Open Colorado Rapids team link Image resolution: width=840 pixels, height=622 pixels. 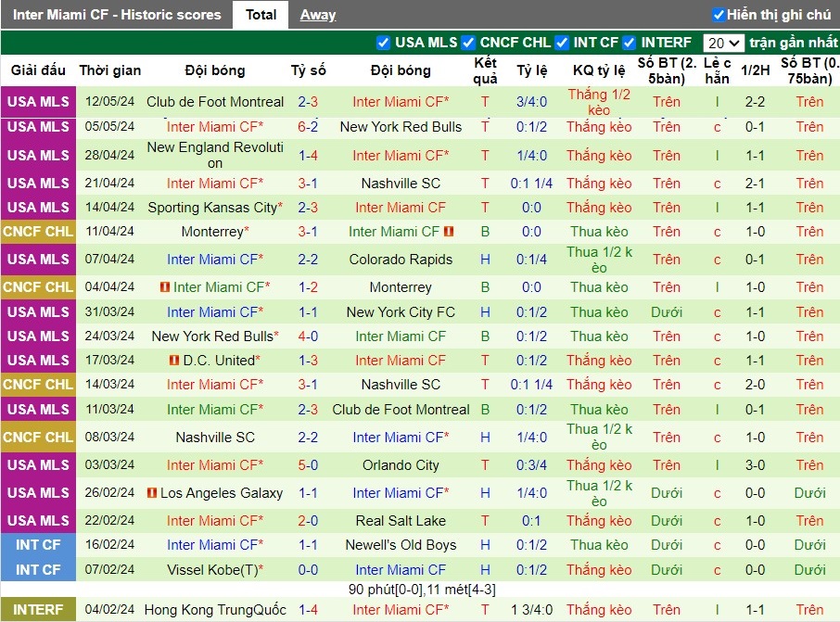[401, 260]
